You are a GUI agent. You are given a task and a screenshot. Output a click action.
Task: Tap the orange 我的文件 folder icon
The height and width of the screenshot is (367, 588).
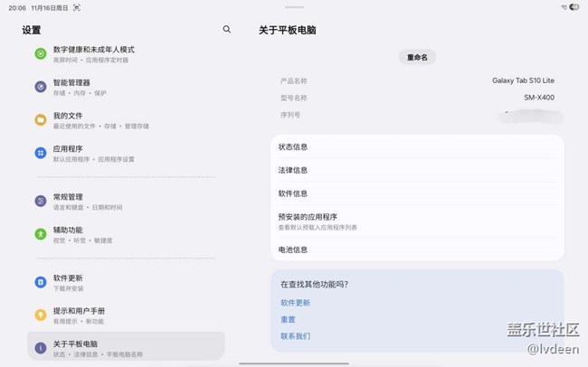pos(41,120)
